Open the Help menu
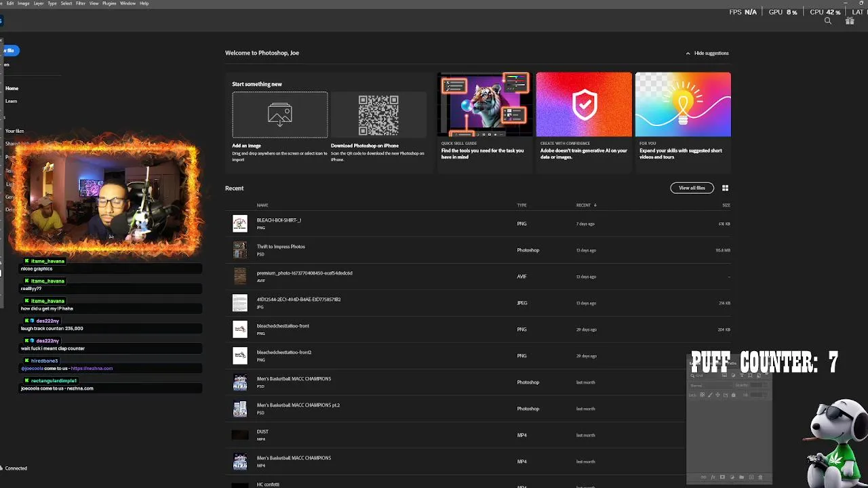This screenshot has width=868, height=488. pyautogui.click(x=144, y=3)
